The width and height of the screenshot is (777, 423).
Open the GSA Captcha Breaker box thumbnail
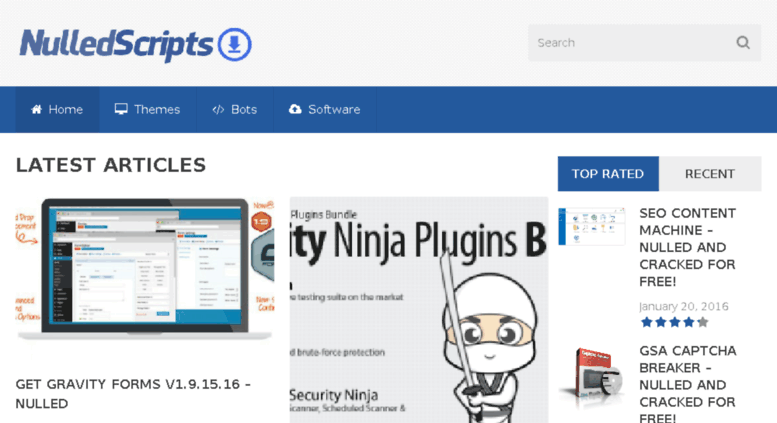(x=592, y=379)
